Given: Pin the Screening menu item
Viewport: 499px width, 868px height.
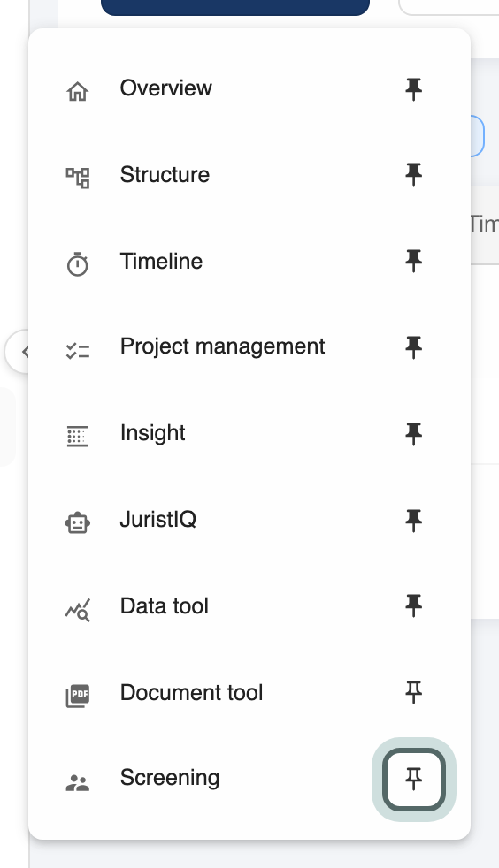Looking at the screenshot, I should (x=414, y=780).
